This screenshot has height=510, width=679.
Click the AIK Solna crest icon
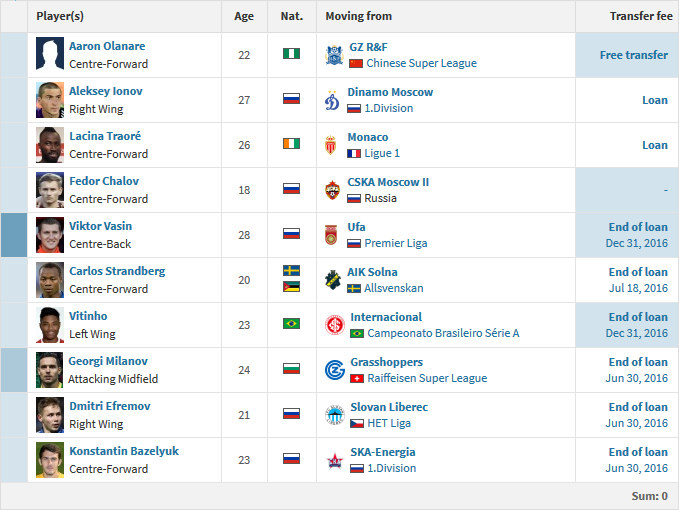[x=333, y=280]
